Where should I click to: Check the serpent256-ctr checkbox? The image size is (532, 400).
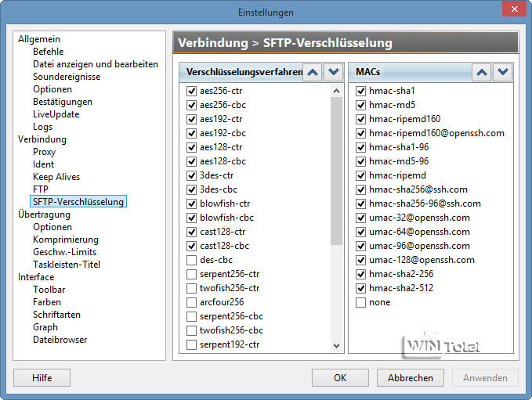pyautogui.click(x=191, y=274)
